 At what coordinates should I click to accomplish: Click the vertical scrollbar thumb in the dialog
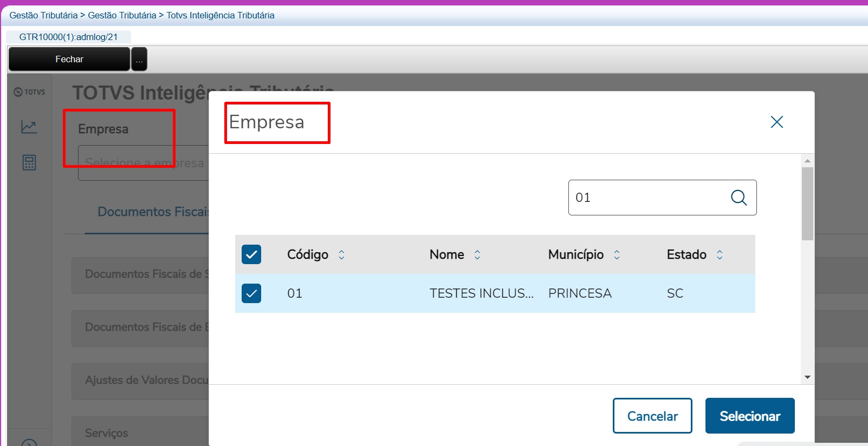coord(807,204)
